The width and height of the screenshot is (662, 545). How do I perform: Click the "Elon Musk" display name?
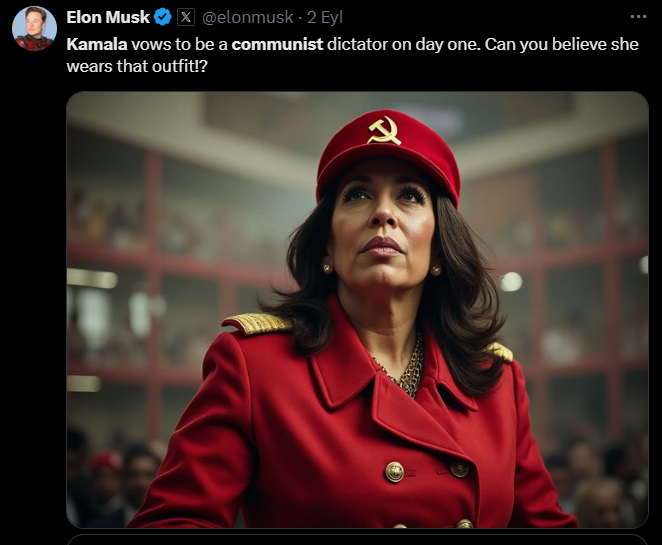pos(108,17)
